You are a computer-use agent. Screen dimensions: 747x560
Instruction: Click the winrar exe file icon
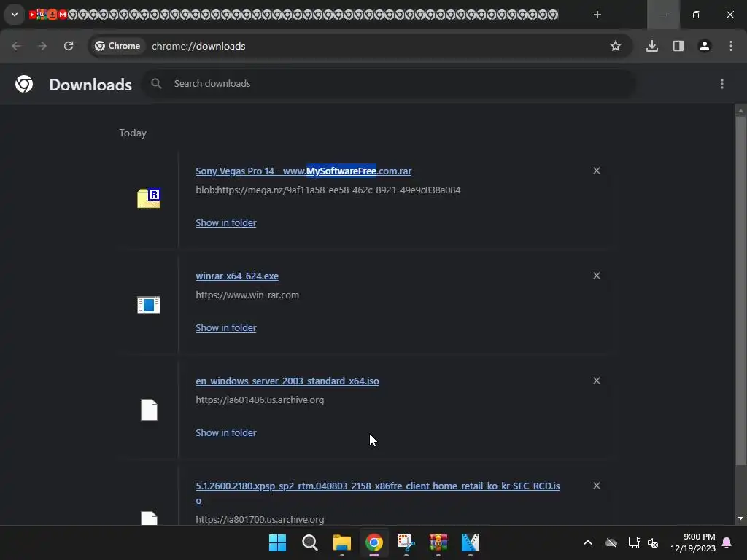tap(149, 305)
